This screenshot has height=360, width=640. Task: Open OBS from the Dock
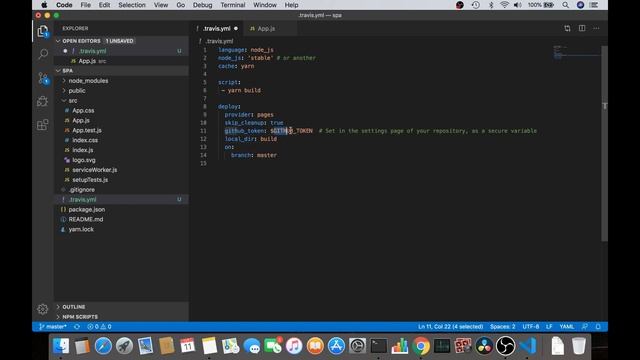point(505,346)
